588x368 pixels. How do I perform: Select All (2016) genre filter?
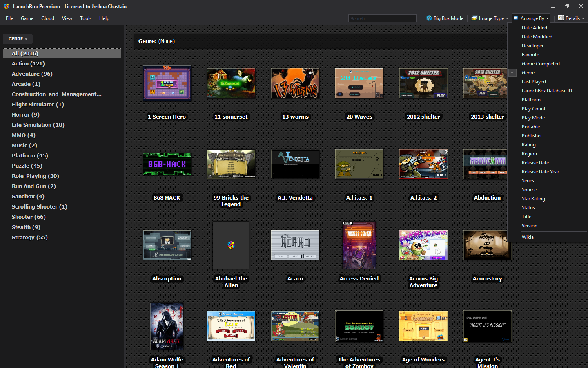coord(62,53)
